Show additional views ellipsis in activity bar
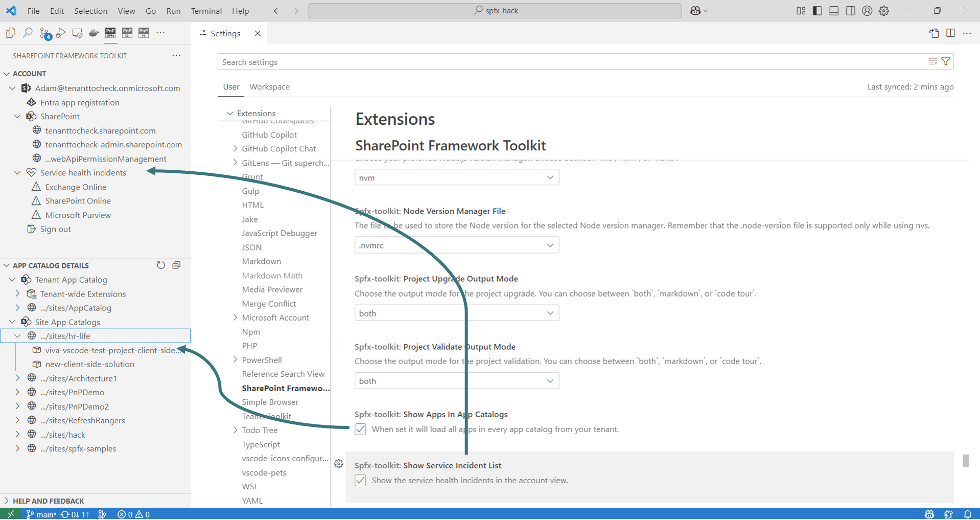 [160, 33]
